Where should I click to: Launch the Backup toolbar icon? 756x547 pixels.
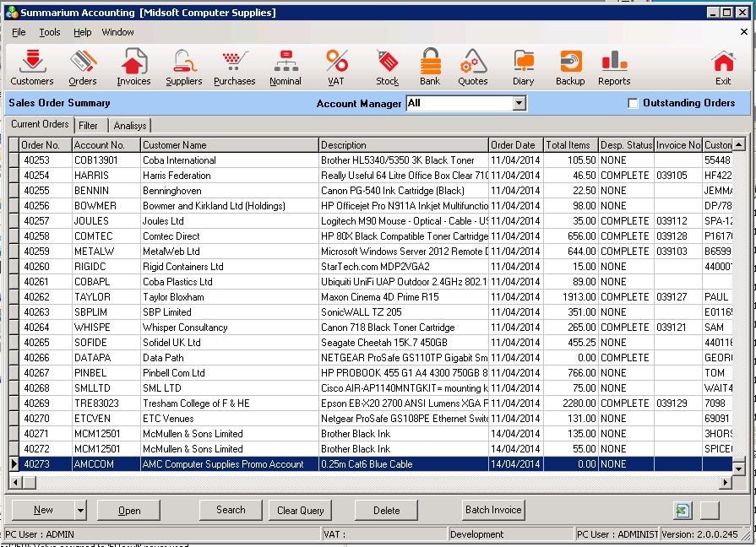[x=570, y=68]
